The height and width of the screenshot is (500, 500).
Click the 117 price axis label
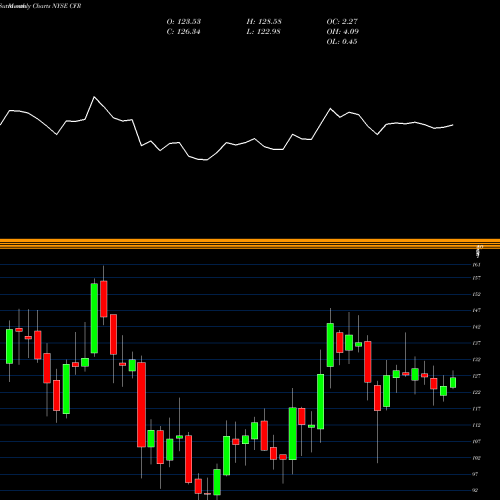[x=477, y=409]
